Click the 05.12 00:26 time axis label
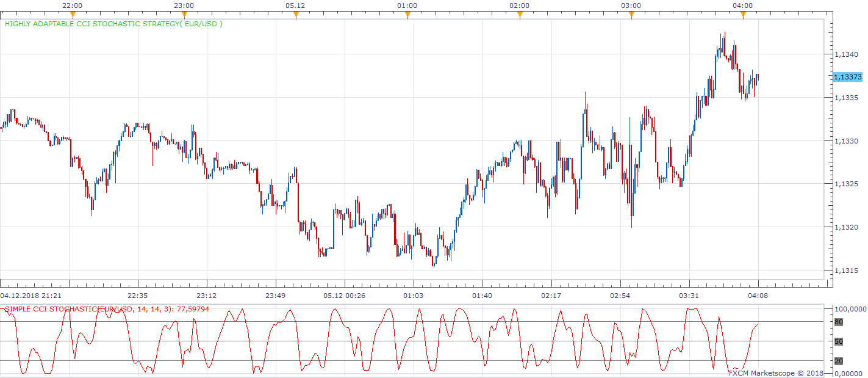The width and height of the screenshot is (868, 378). (345, 296)
